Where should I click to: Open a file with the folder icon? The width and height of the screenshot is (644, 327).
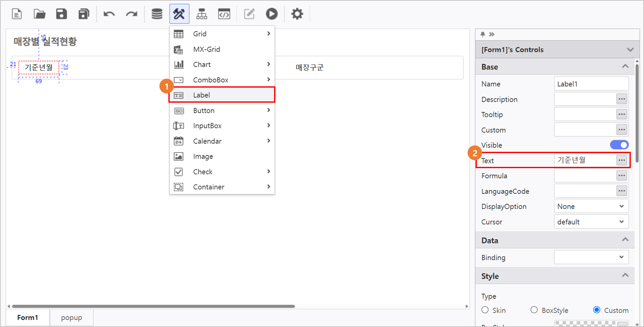pos(39,14)
